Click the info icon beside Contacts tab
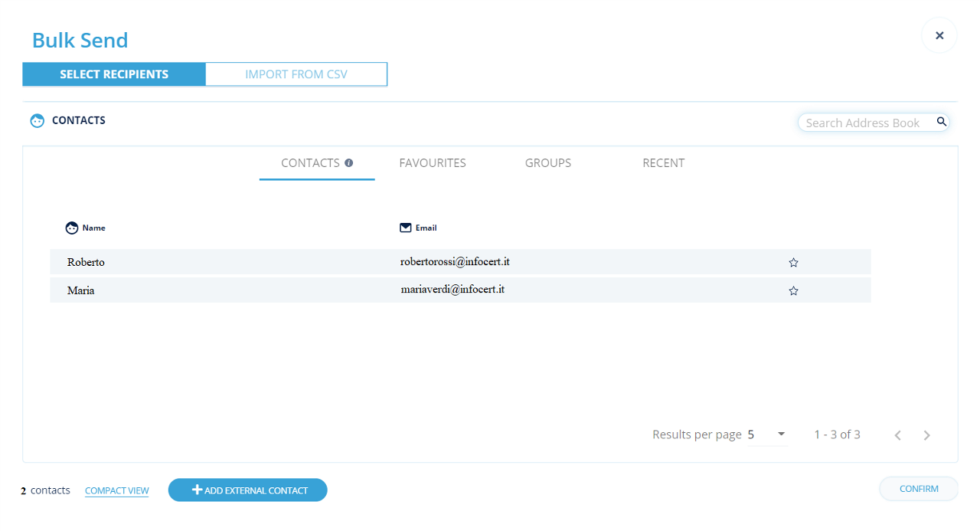The height and width of the screenshot is (531, 980). click(x=349, y=162)
